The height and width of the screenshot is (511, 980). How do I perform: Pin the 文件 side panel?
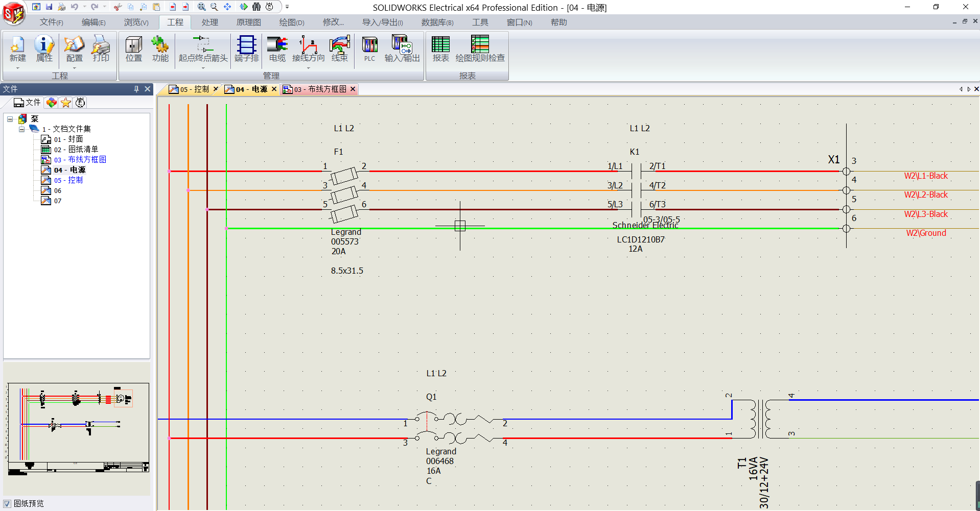coord(136,89)
